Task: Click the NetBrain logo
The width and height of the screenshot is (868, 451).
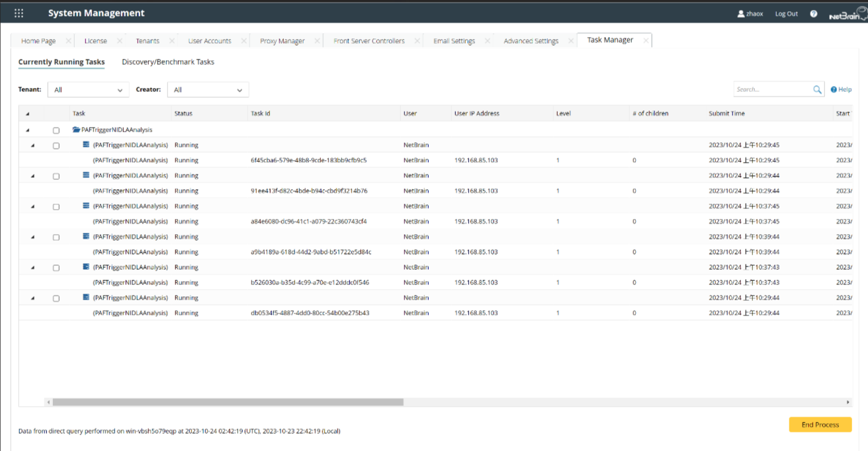Action: click(847, 14)
